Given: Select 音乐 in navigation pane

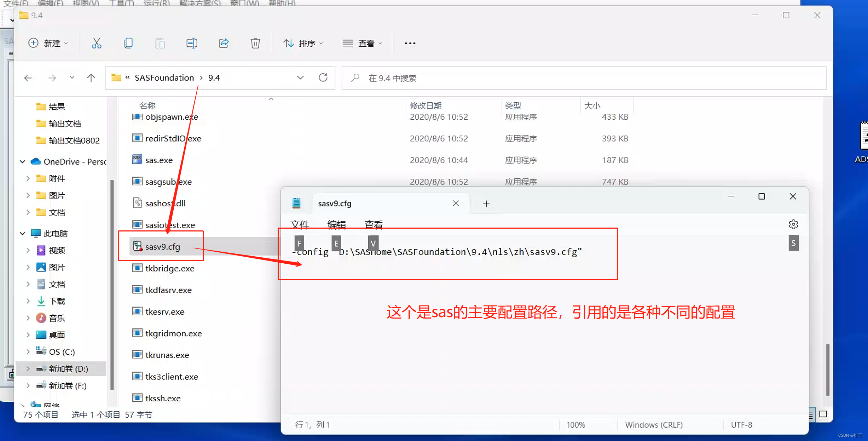Looking at the screenshot, I should click(51, 318).
